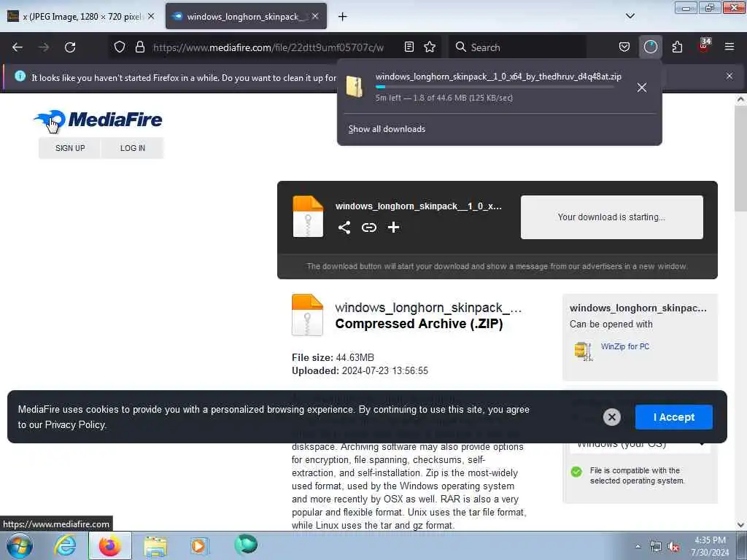This screenshot has height=560, width=747.
Task: Click the MediaFire logo
Action: 98,120
